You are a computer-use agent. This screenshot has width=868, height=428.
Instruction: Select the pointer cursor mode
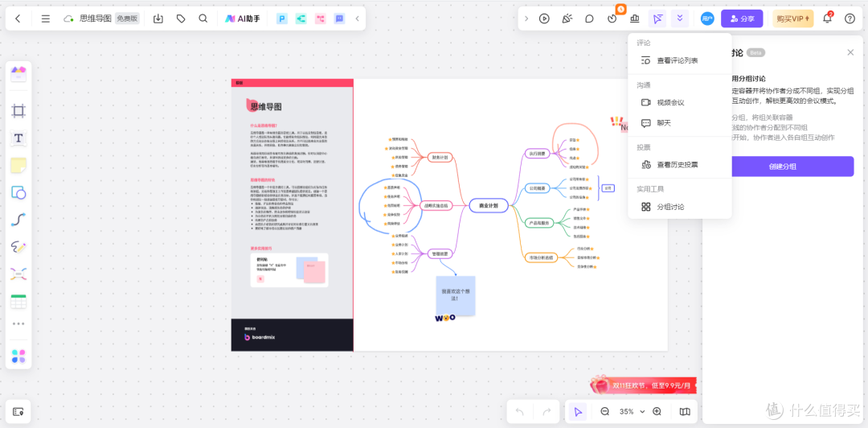(x=578, y=412)
